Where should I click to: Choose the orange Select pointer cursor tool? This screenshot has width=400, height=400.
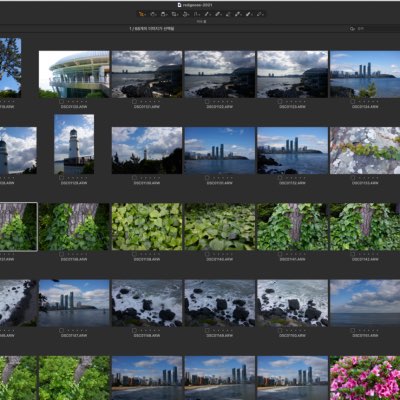[141, 14]
